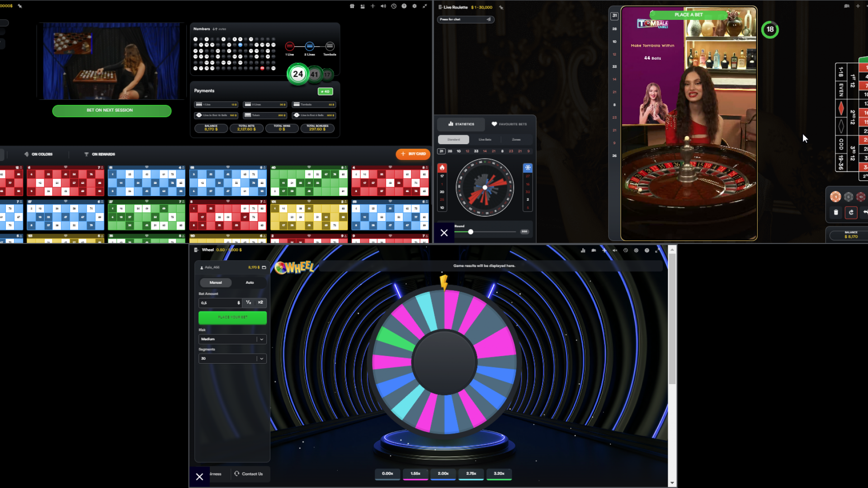Screen dimensions: 868x488
Task: Open history clock in Wheel toolbar
Action: (x=626, y=250)
